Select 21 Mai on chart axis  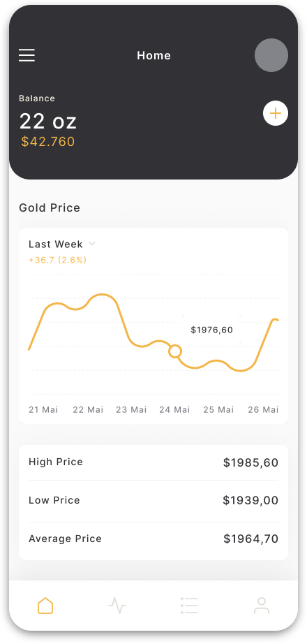click(43, 409)
